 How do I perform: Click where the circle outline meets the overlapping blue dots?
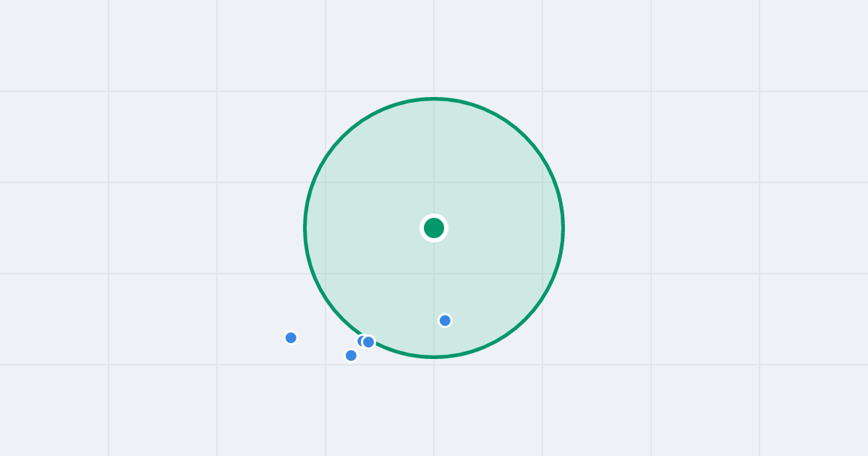(x=373, y=342)
